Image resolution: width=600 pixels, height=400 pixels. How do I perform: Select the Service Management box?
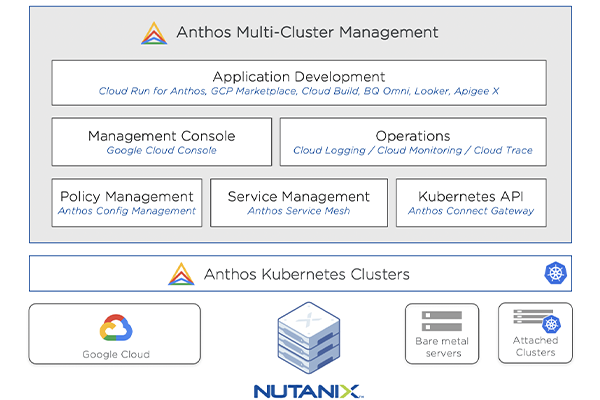(298, 203)
